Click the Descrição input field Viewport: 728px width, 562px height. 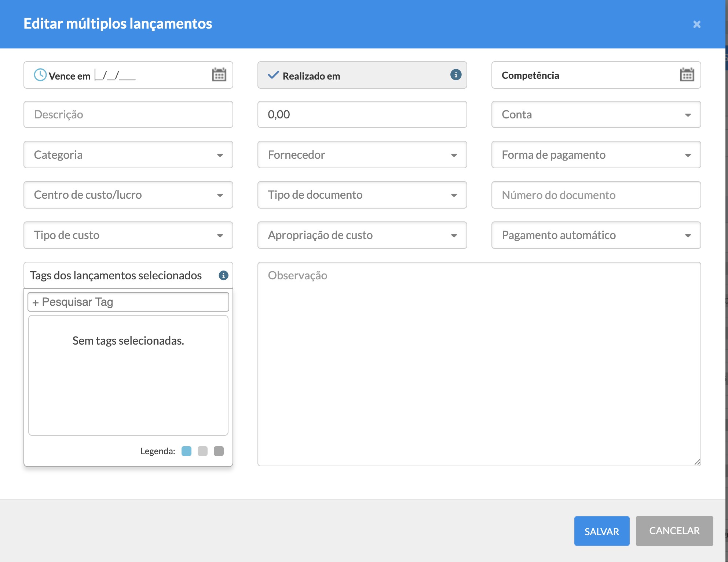pyautogui.click(x=128, y=115)
